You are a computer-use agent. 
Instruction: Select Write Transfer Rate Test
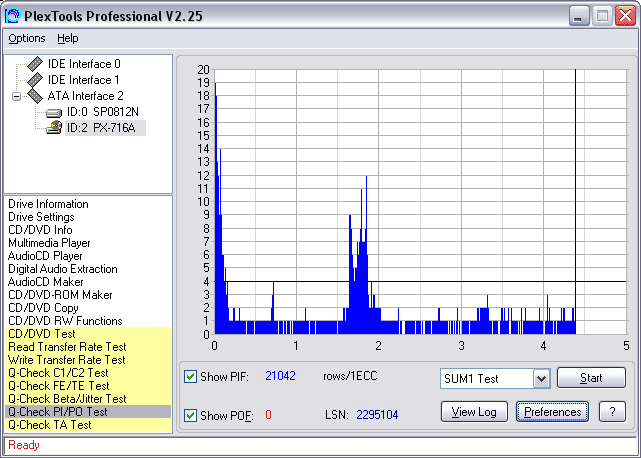click(88, 360)
